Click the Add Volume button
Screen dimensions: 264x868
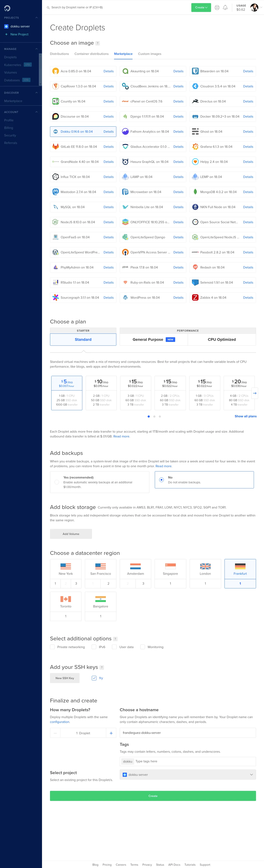(x=71, y=534)
